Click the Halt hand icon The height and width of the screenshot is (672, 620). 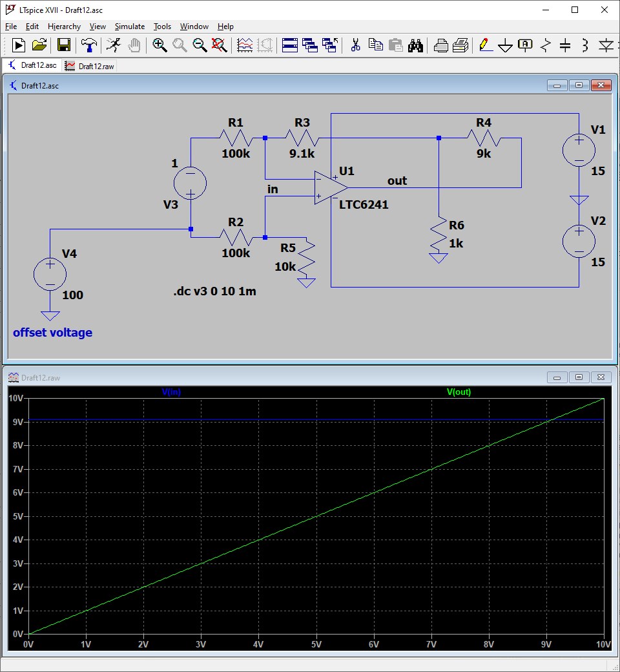134,45
